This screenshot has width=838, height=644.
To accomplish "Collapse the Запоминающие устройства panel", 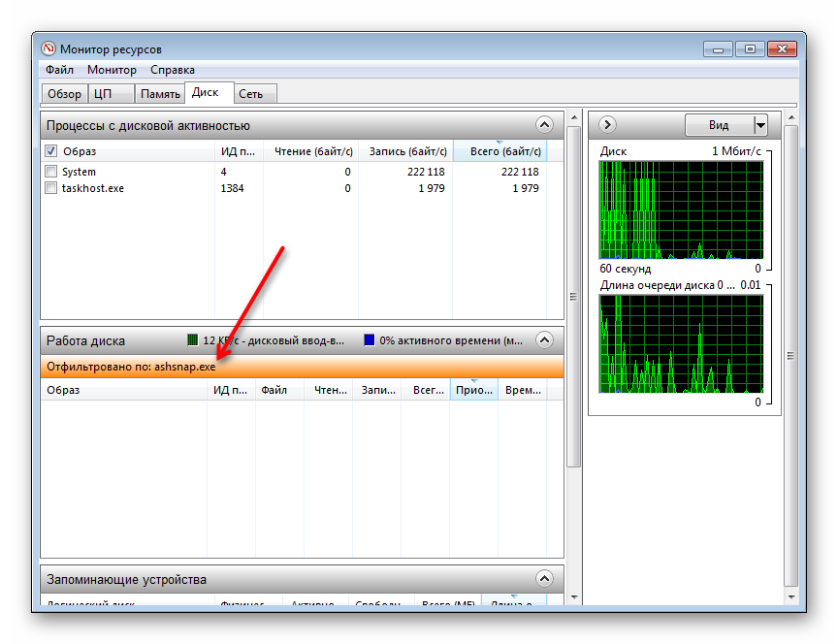I will point(544,578).
